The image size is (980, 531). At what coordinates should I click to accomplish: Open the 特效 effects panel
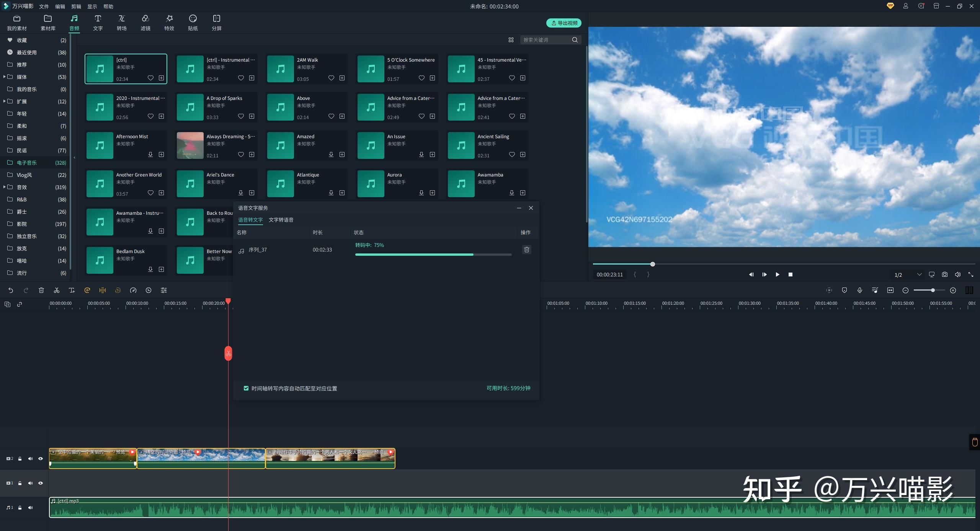(x=169, y=23)
